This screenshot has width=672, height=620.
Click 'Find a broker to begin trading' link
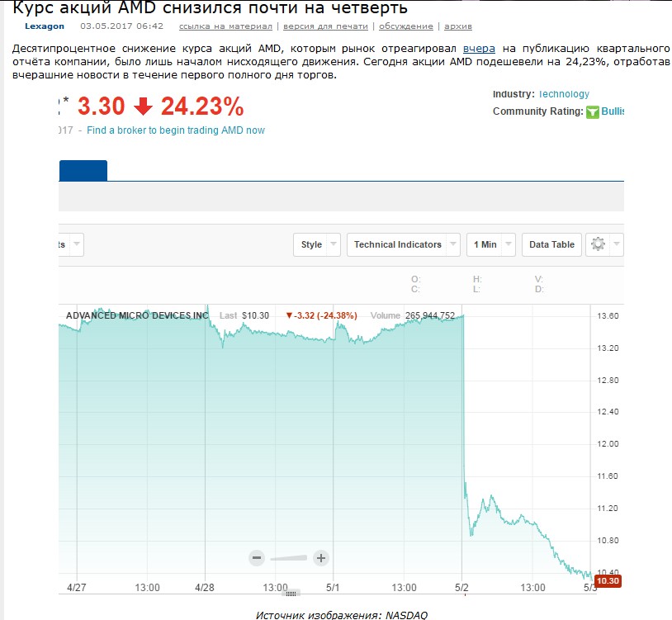pos(176,130)
